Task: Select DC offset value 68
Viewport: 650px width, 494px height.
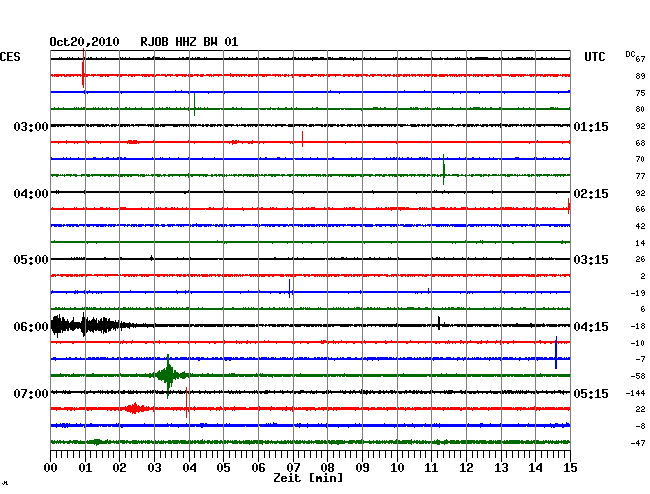Action: (x=640, y=143)
